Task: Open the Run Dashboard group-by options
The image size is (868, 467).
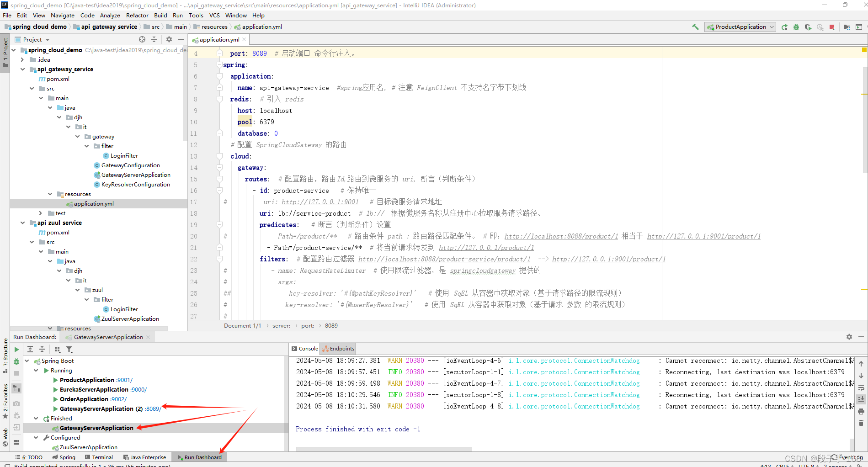Action: 58,350
